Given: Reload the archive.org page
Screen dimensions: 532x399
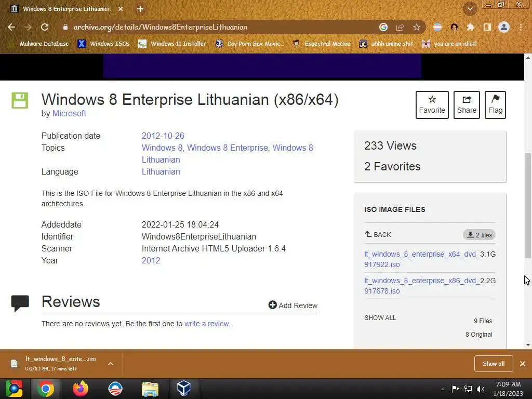Looking at the screenshot, I should (45, 27).
